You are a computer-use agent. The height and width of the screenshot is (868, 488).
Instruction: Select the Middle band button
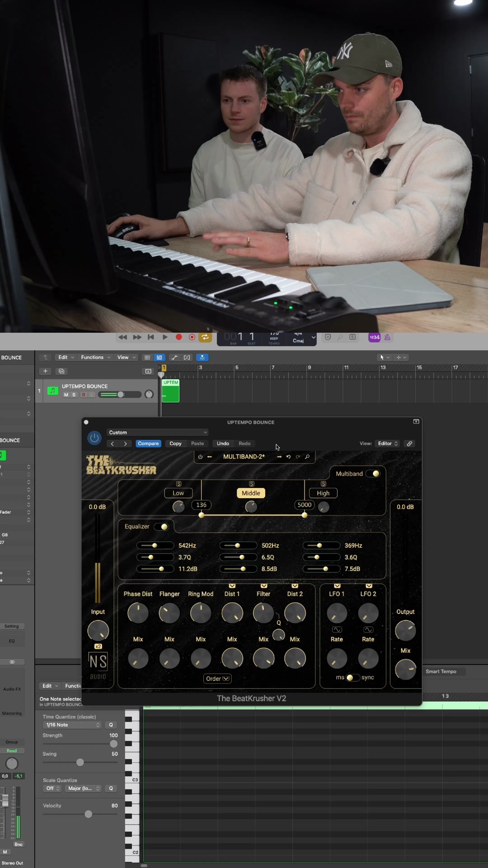pos(251,493)
